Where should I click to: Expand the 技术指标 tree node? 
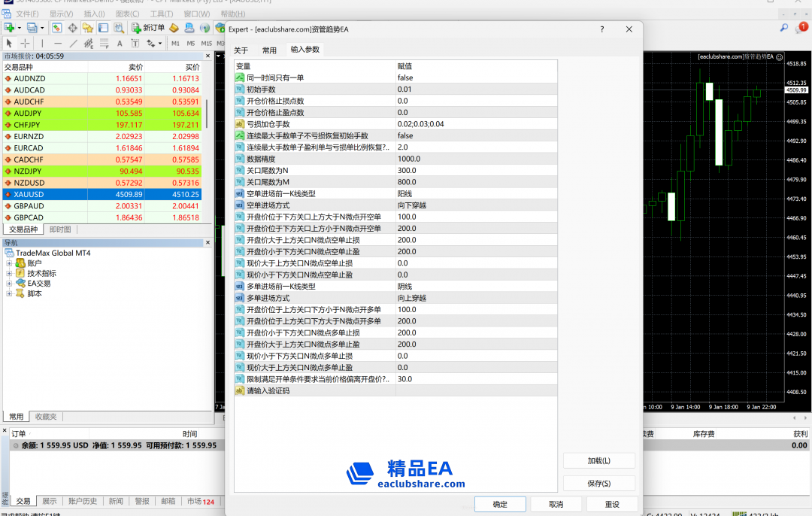tap(10, 274)
